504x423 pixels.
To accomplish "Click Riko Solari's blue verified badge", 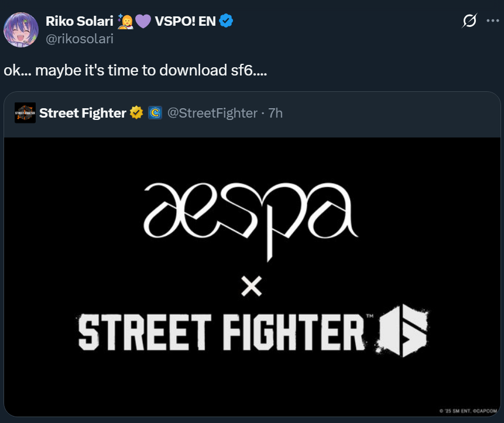I will point(226,21).
